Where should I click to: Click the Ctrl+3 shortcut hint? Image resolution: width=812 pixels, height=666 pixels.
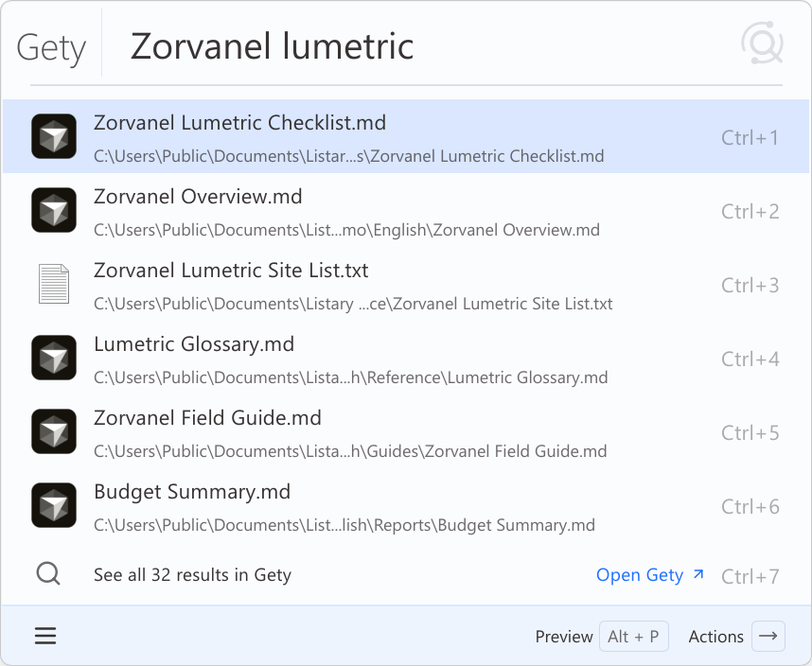pos(750,285)
